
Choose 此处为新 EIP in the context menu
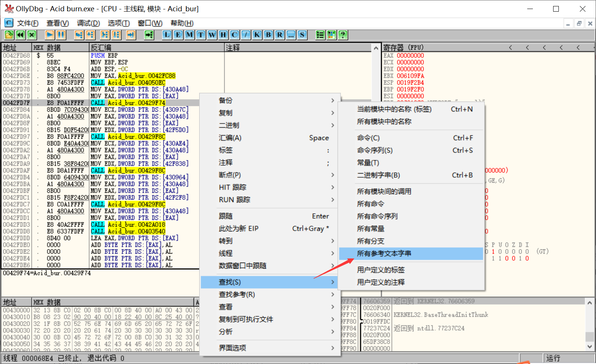[269, 228]
